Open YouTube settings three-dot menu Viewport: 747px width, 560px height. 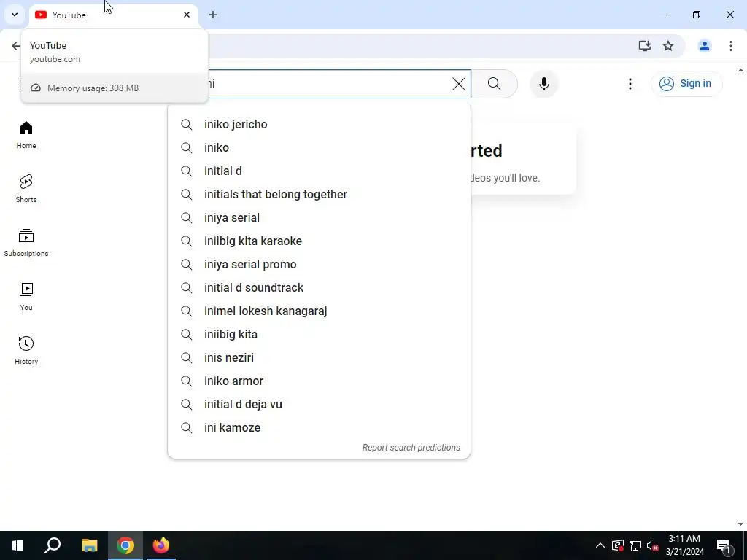coord(630,84)
